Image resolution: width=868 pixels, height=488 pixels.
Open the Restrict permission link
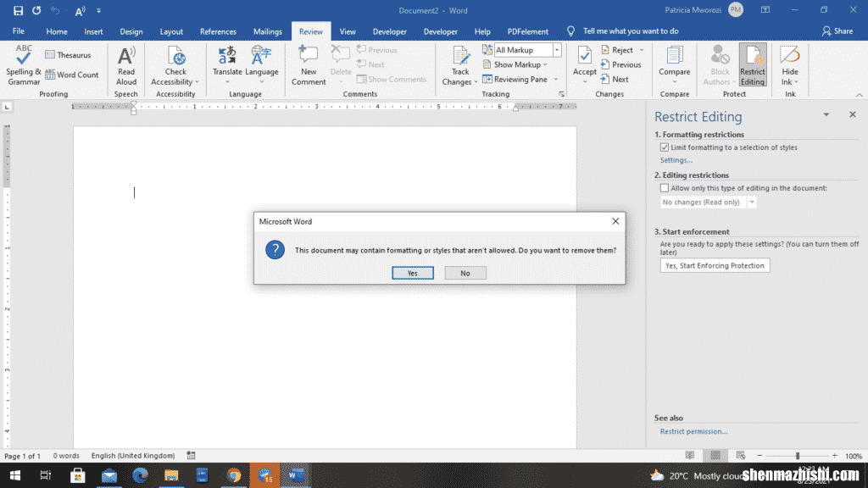(x=693, y=431)
